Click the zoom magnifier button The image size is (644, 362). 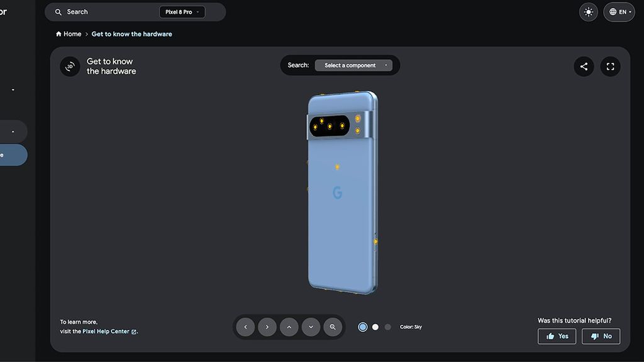(333, 327)
